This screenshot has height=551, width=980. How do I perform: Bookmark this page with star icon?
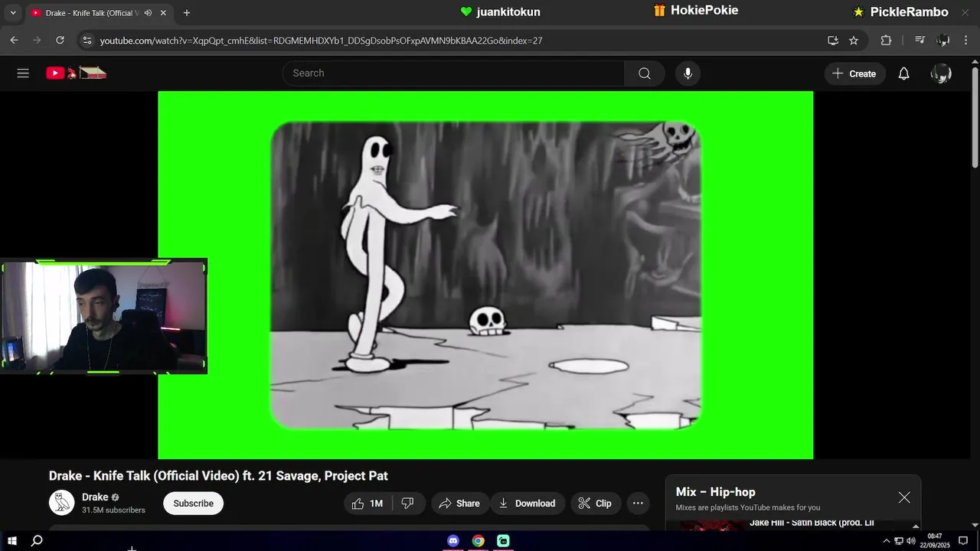pyautogui.click(x=854, y=41)
